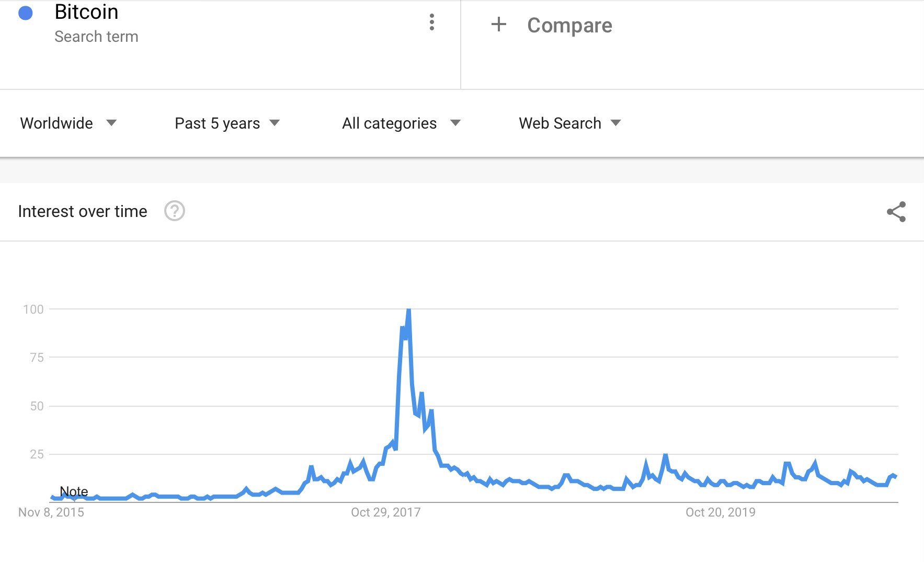Open the Web Search type dropdown
Viewport: 924px width, 562px height.
click(569, 123)
